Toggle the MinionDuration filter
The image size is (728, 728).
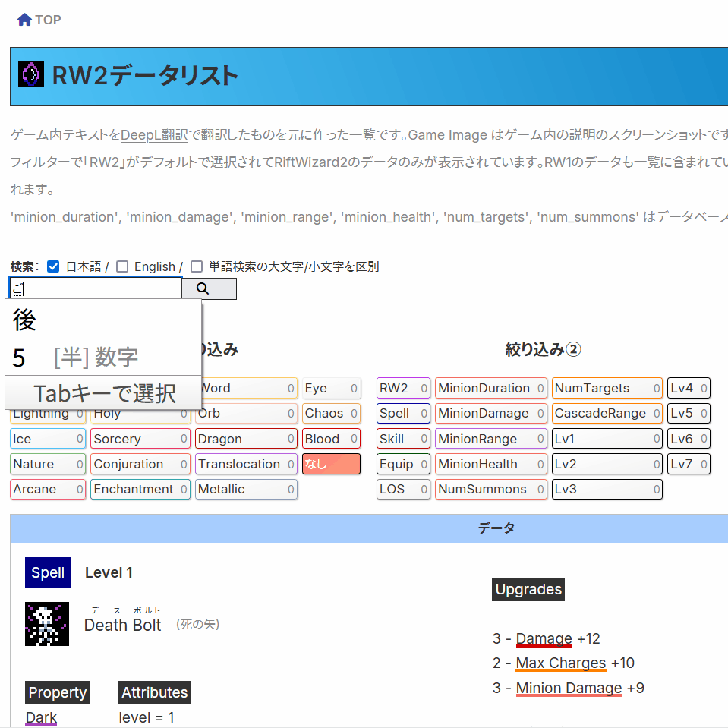[x=490, y=389]
